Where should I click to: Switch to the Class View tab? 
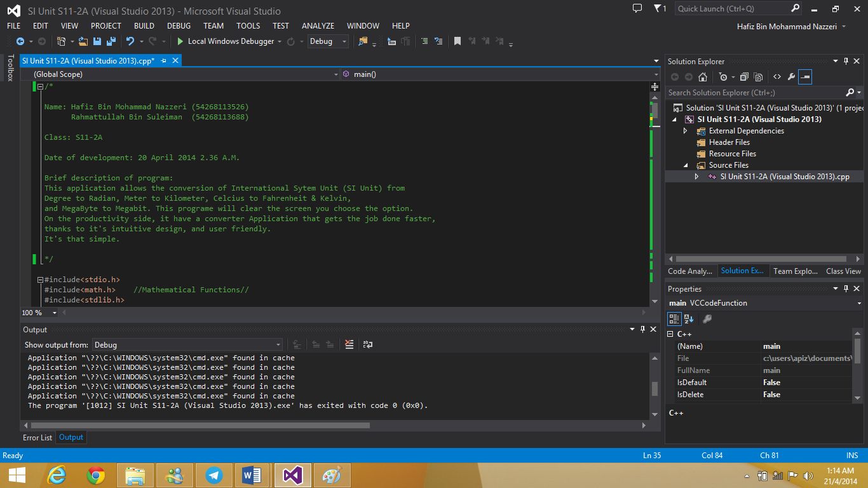pyautogui.click(x=843, y=271)
